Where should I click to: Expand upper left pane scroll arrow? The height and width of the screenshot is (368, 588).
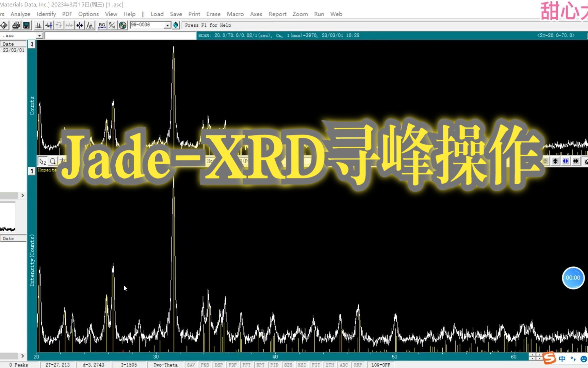pyautogui.click(x=22, y=196)
